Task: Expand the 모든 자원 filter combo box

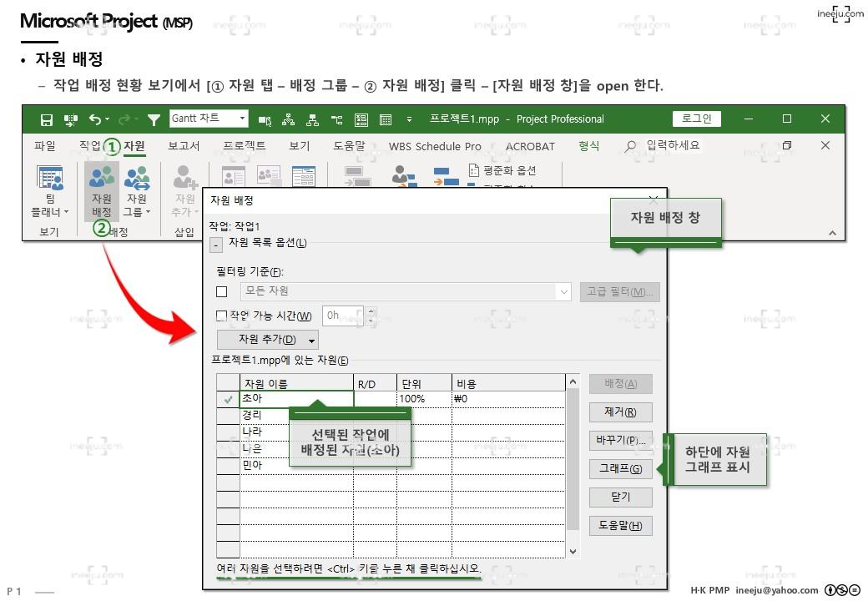Action: tap(563, 291)
